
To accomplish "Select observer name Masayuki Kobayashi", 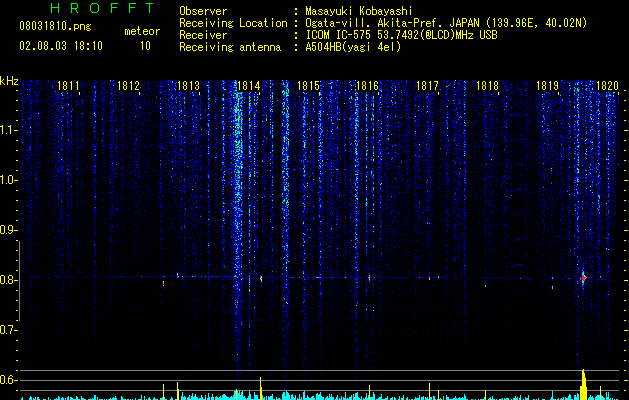I will (359, 11).
